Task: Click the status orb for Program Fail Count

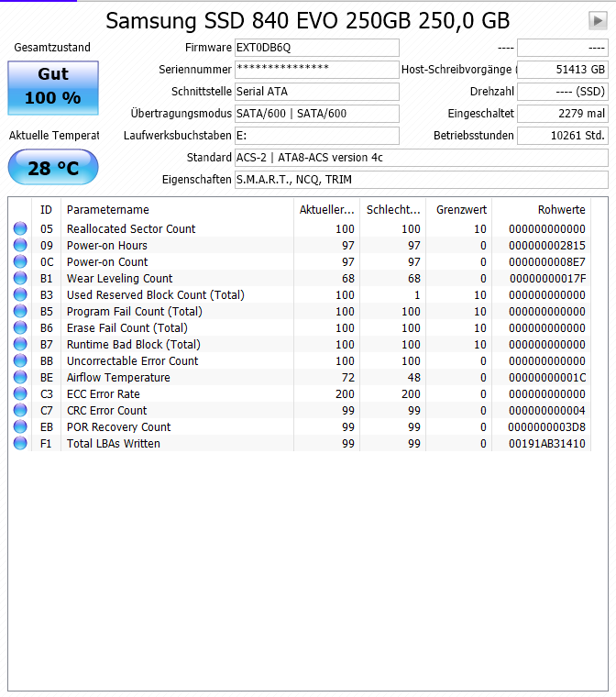Action: click(20, 311)
